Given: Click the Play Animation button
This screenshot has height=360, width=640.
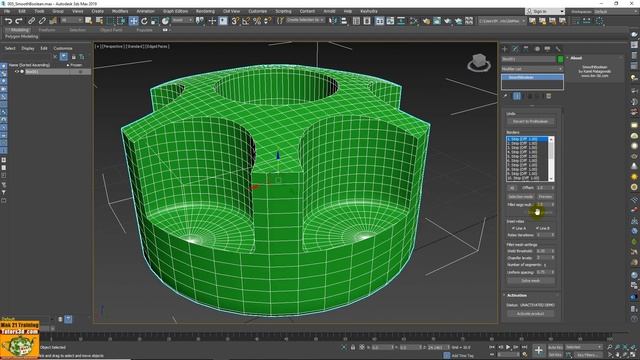Looking at the screenshot, I should click(x=508, y=347).
